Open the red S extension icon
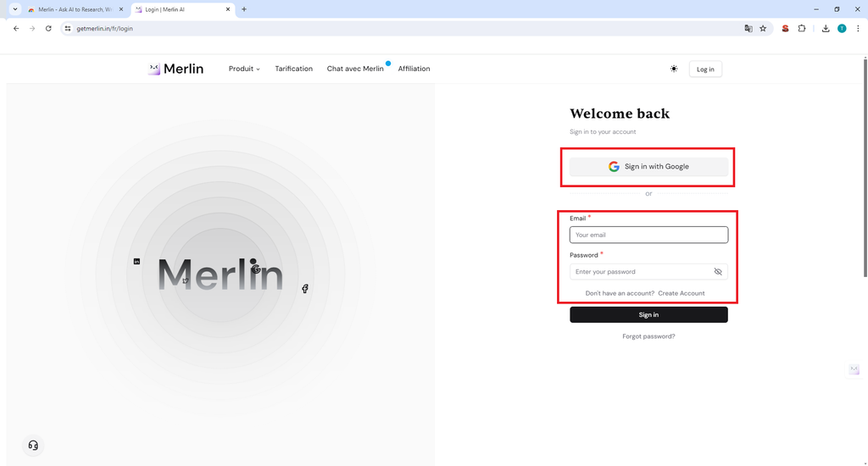 pyautogui.click(x=785, y=28)
